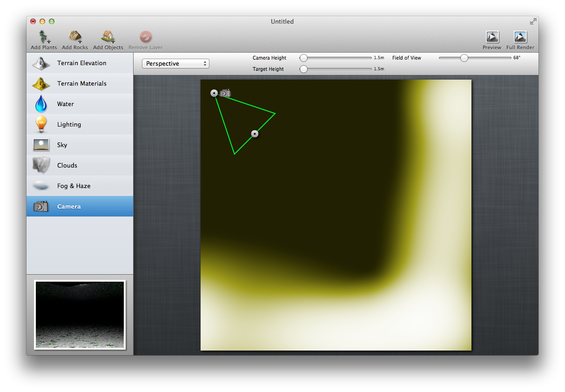The height and width of the screenshot is (392, 565).
Task: Click the 68° field of view value
Action: pyautogui.click(x=517, y=58)
